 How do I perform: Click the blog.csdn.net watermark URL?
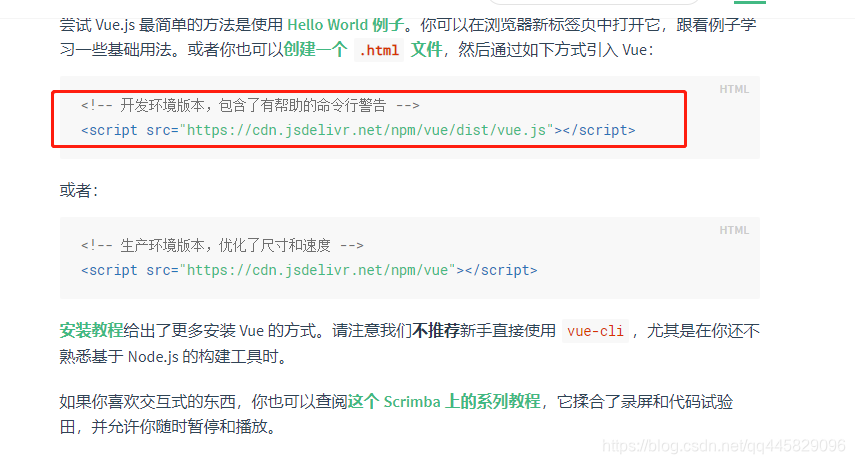click(724, 446)
